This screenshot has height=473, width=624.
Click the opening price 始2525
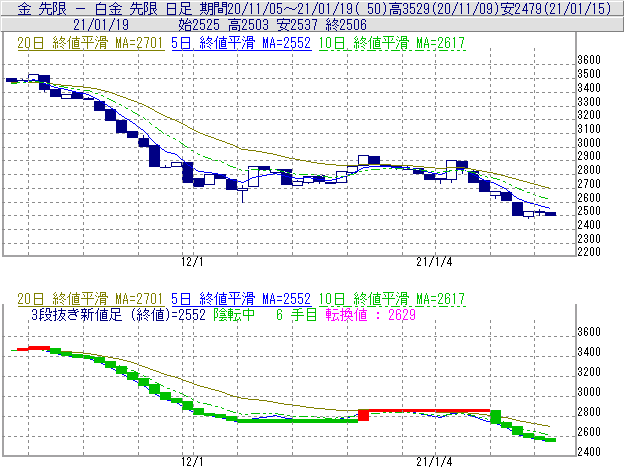click(x=199, y=25)
